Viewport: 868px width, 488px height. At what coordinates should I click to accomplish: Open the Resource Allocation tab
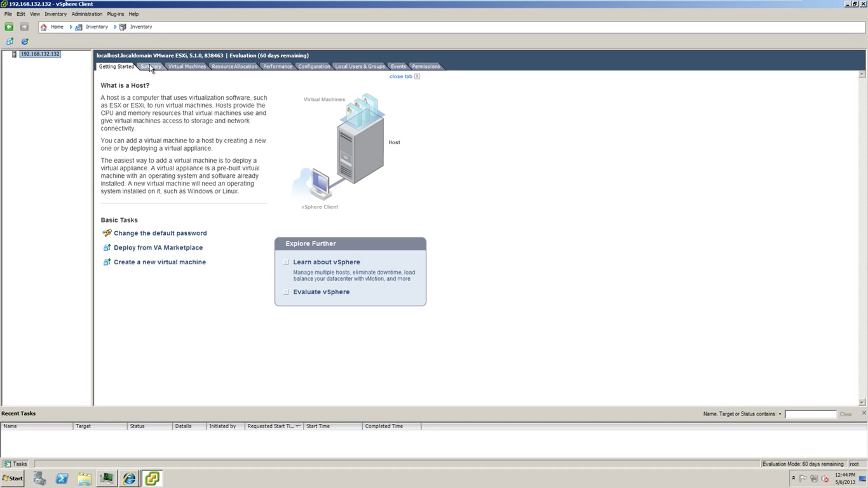pos(234,66)
